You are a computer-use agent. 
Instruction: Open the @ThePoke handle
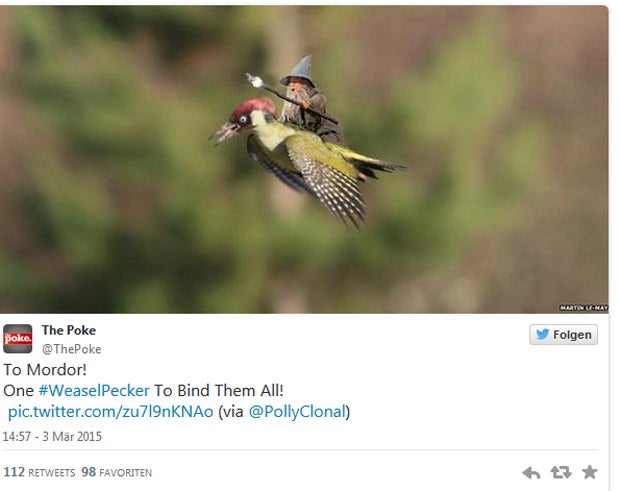[72, 349]
